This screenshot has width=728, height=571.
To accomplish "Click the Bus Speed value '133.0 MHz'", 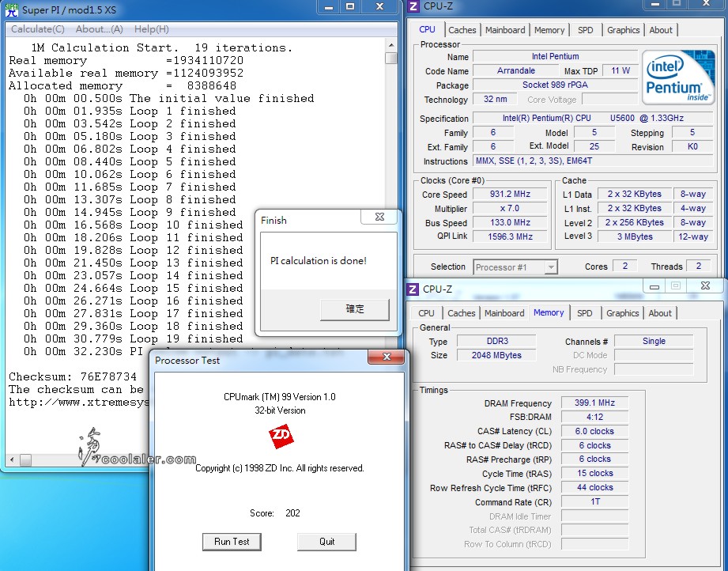I will pos(510,222).
